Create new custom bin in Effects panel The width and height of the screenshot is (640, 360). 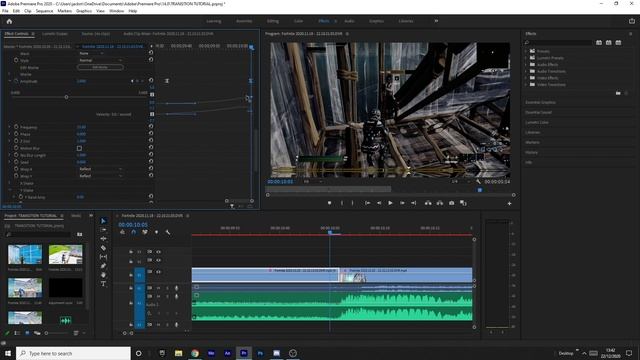point(618,93)
